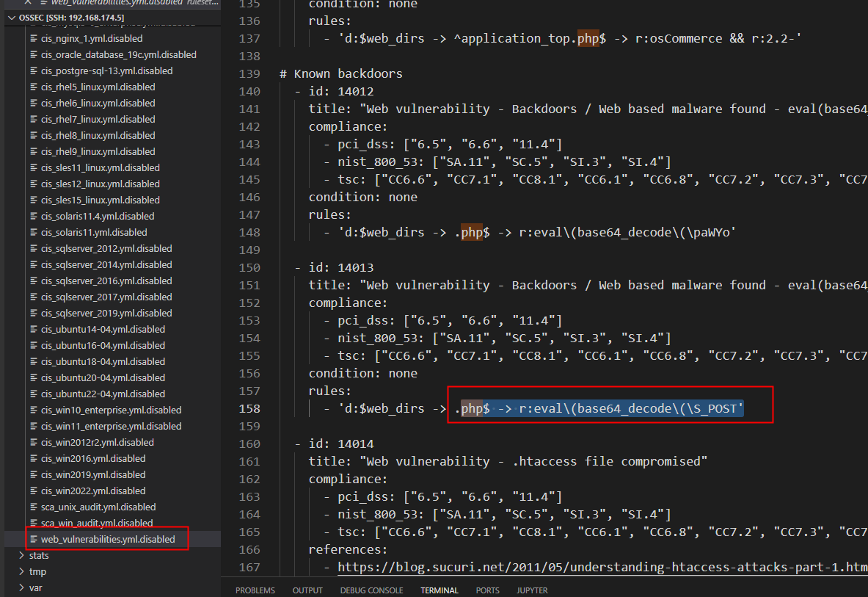
Task: Open cis_win2012r2.yml.disabled file
Action: pos(98,442)
